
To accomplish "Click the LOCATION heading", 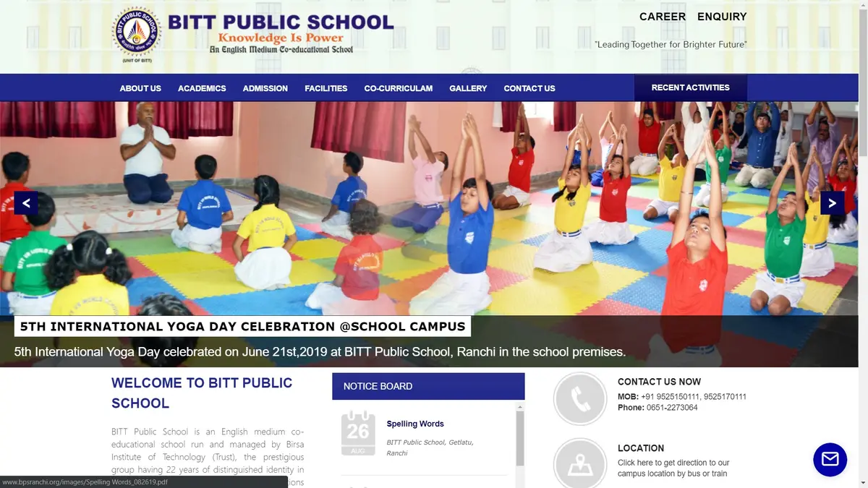I will 641,448.
